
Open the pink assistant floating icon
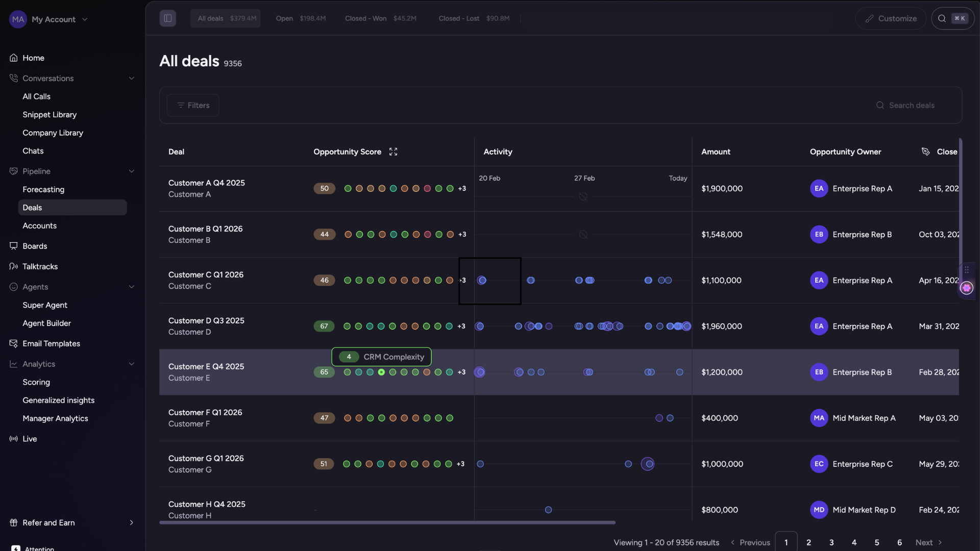(967, 288)
